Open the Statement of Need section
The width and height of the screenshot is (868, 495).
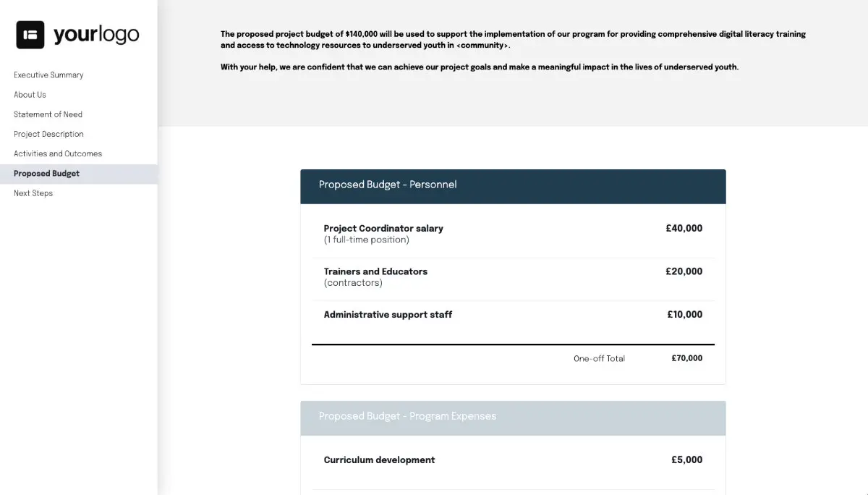(x=48, y=114)
